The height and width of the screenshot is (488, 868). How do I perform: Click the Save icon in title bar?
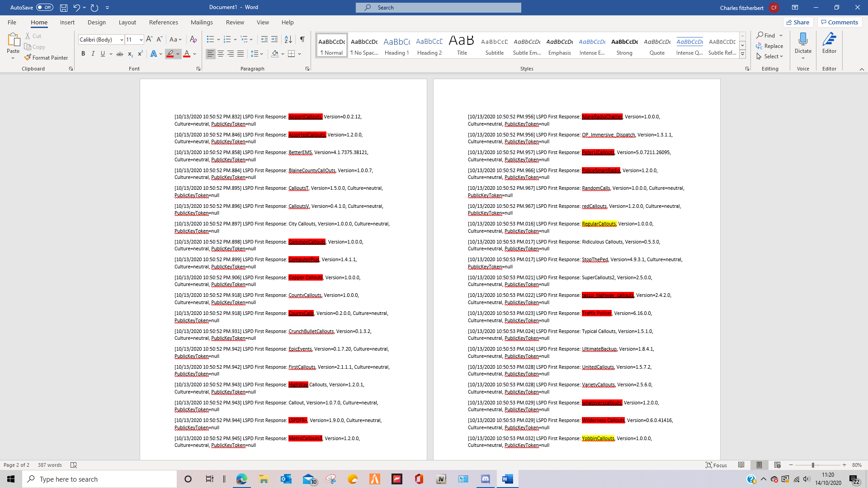pyautogui.click(x=64, y=8)
